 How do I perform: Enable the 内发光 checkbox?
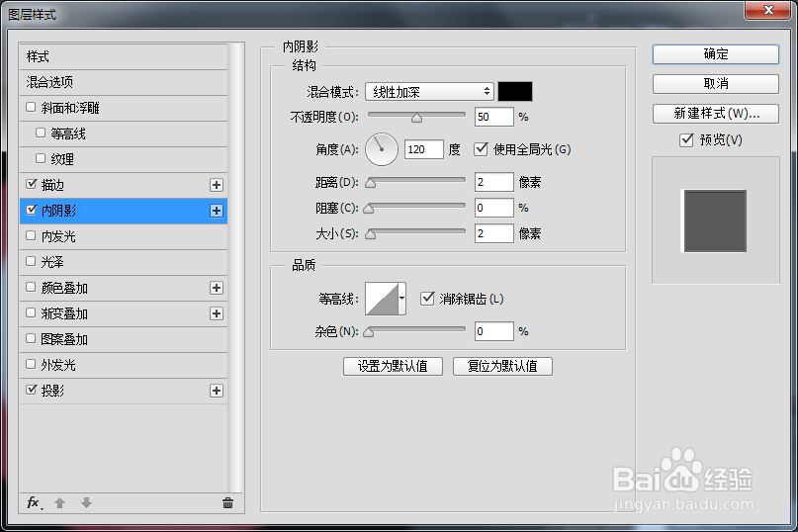click(31, 235)
